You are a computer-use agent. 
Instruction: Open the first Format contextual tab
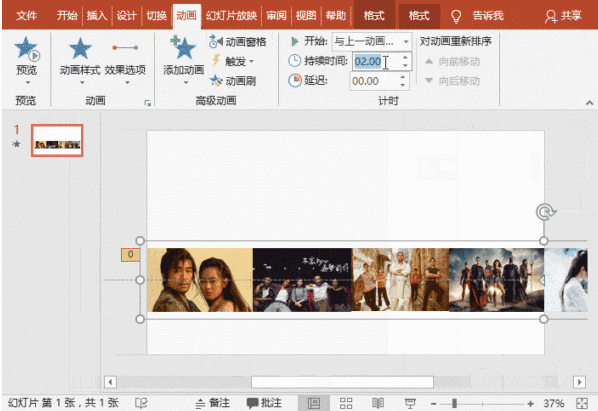[x=374, y=16]
